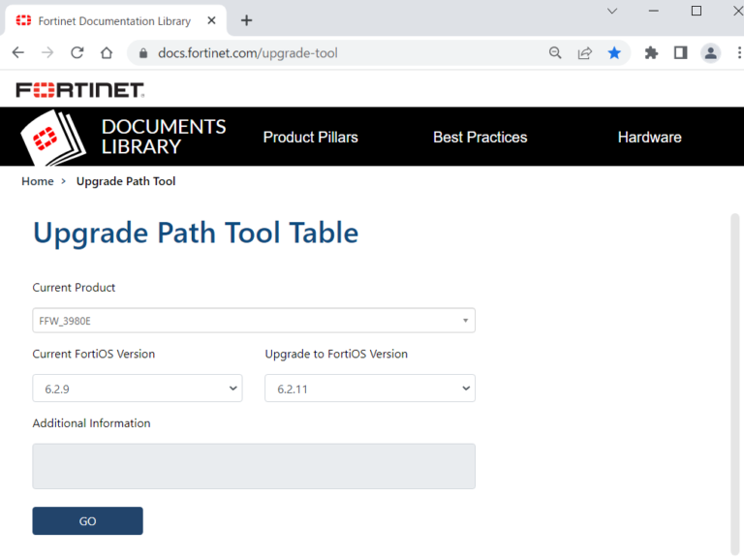
Task: Click the share page icon in address bar
Action: click(585, 53)
